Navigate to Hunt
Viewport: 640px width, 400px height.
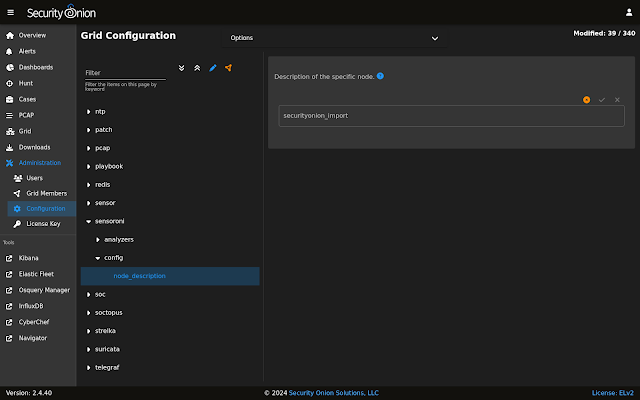click(26, 83)
